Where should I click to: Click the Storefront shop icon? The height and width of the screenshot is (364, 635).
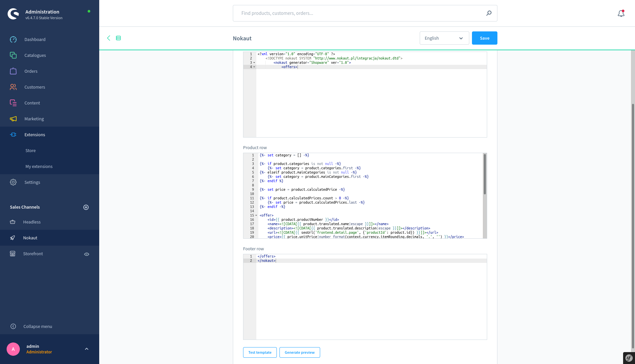[13, 254]
